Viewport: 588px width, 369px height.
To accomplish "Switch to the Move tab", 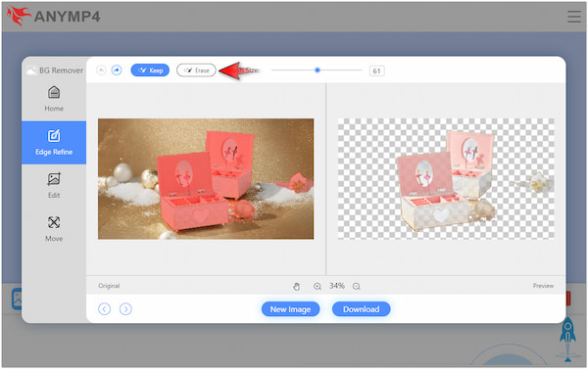I will 54,229.
